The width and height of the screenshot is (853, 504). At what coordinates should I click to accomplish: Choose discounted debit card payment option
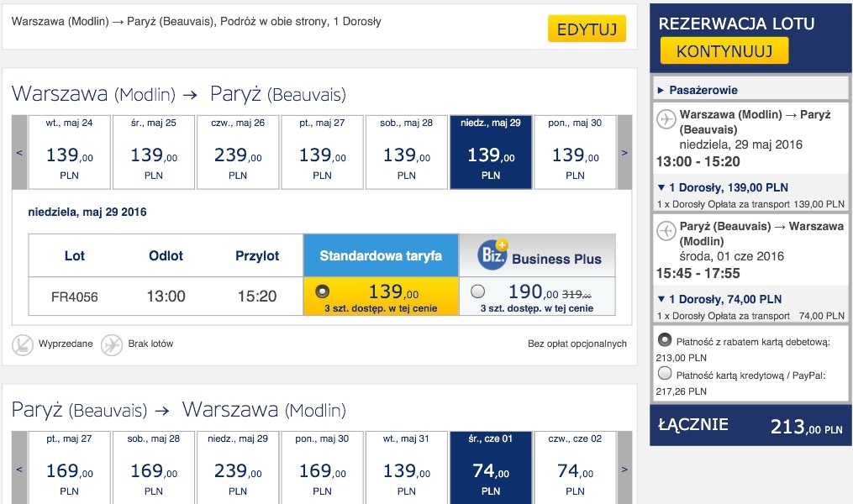click(665, 340)
